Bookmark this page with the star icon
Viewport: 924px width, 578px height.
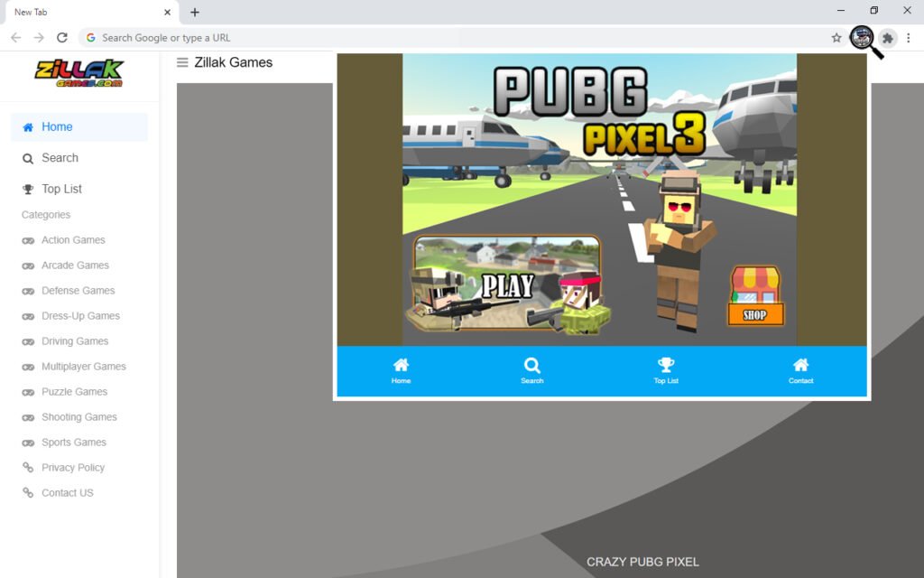836,38
